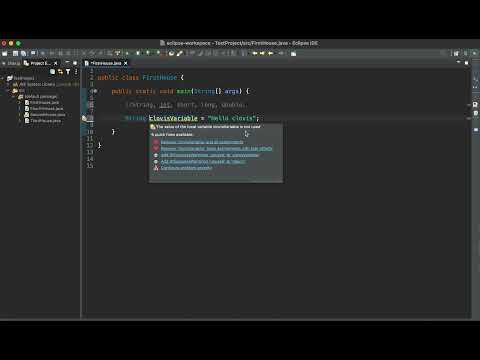This screenshot has height=360, width=480.
Task: Click Configure problem severity quick fix
Action: (x=186, y=168)
